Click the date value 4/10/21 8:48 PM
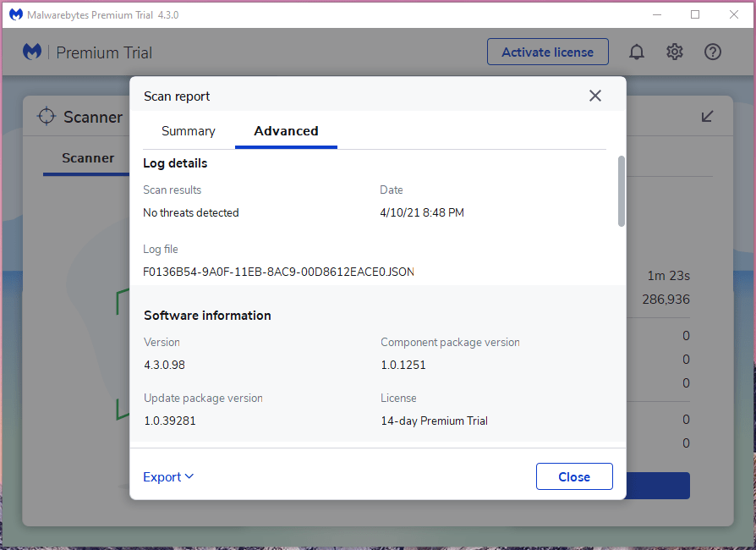 422,212
